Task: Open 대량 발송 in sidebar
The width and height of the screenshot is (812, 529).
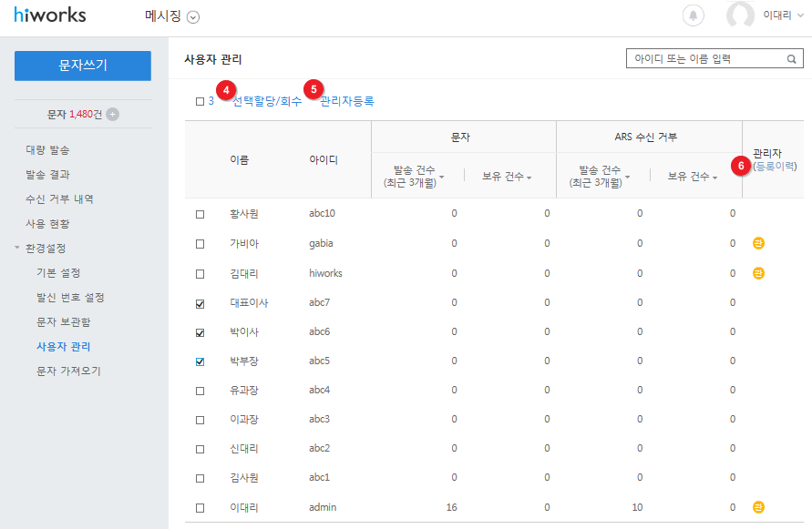Action: coord(47,149)
